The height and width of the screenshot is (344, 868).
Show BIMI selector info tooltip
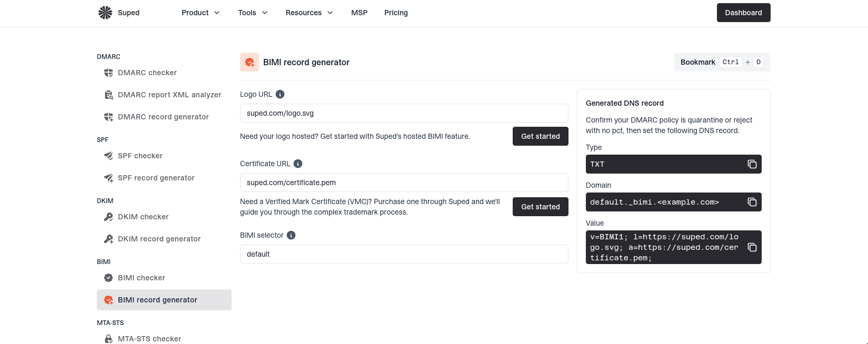(291, 235)
